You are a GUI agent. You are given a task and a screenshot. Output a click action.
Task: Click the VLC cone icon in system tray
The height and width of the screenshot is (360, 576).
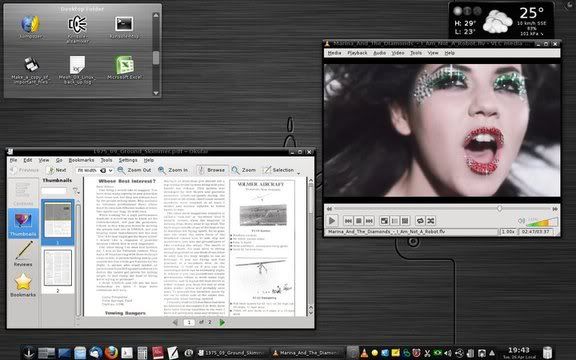click(364, 353)
